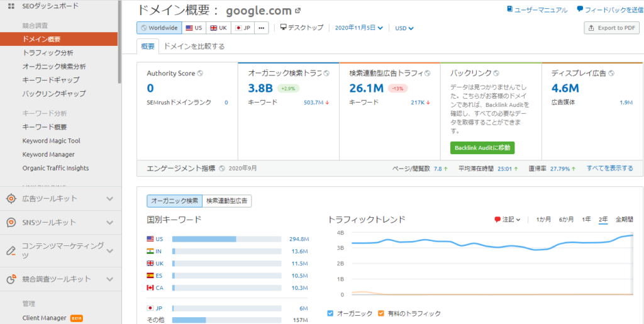Screen dimensions: 644x324
Task: Click the Export to PDF button
Action: click(611, 28)
